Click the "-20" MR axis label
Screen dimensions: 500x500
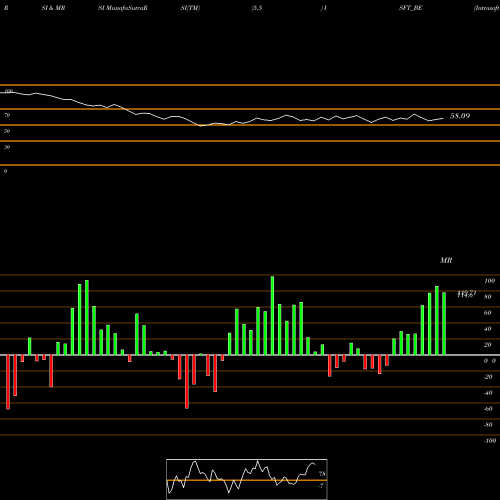coord(488,377)
